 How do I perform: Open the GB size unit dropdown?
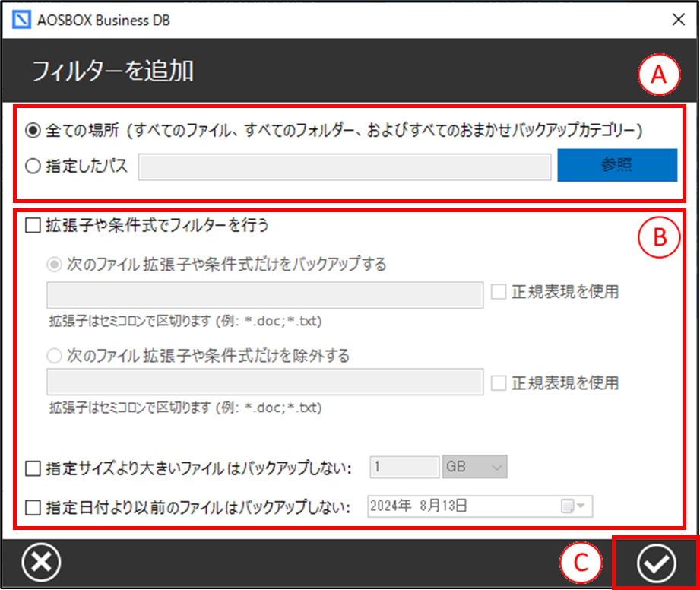pos(474,467)
